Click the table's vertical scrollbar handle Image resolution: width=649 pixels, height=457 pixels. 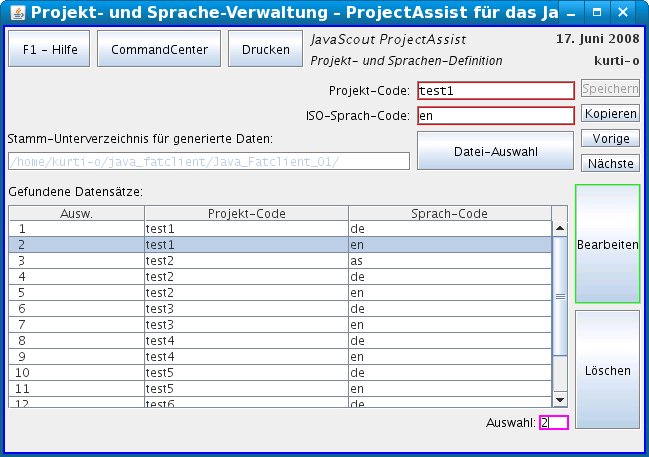[x=560, y=296]
